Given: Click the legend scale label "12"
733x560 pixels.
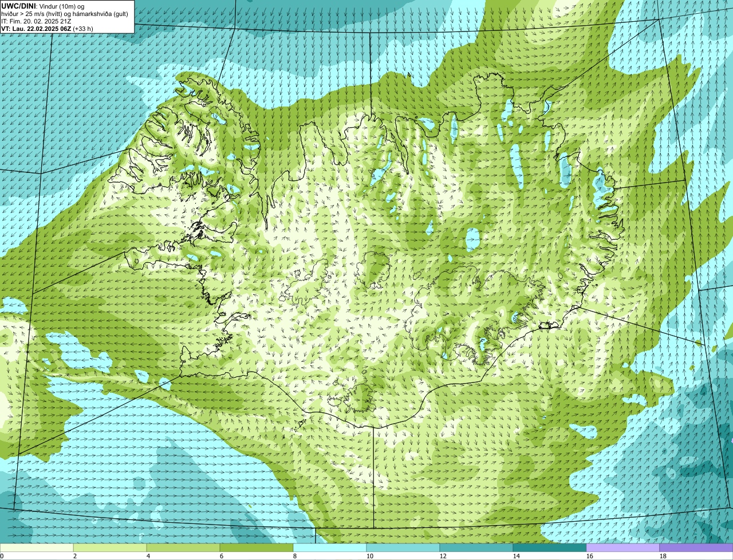Looking at the screenshot, I should click(443, 556).
